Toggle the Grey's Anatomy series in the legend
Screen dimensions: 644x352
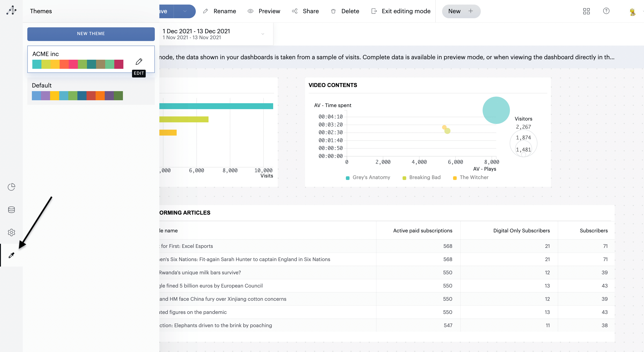point(367,177)
